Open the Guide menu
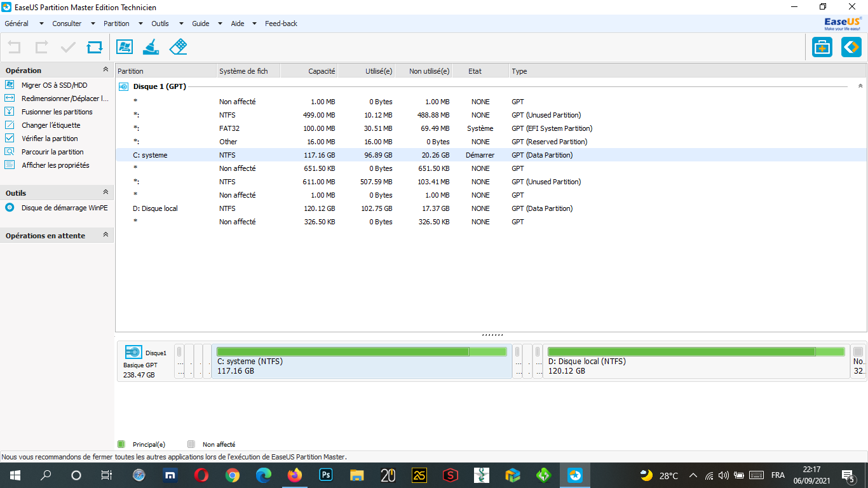 (x=201, y=24)
